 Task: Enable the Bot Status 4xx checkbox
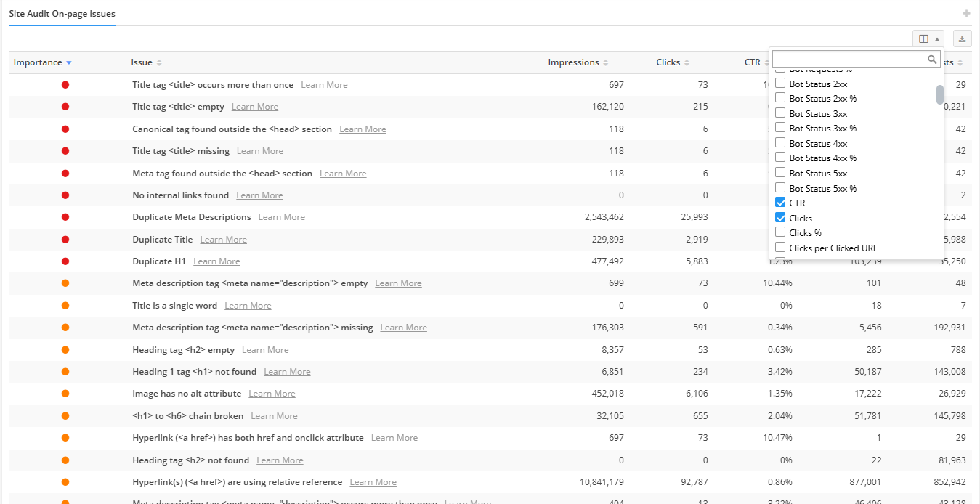(x=780, y=143)
